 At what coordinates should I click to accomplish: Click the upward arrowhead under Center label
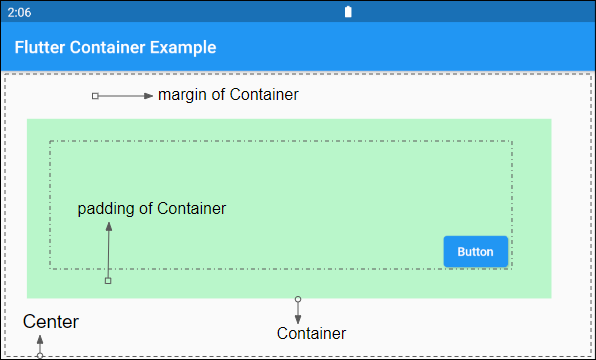pyautogui.click(x=40, y=339)
